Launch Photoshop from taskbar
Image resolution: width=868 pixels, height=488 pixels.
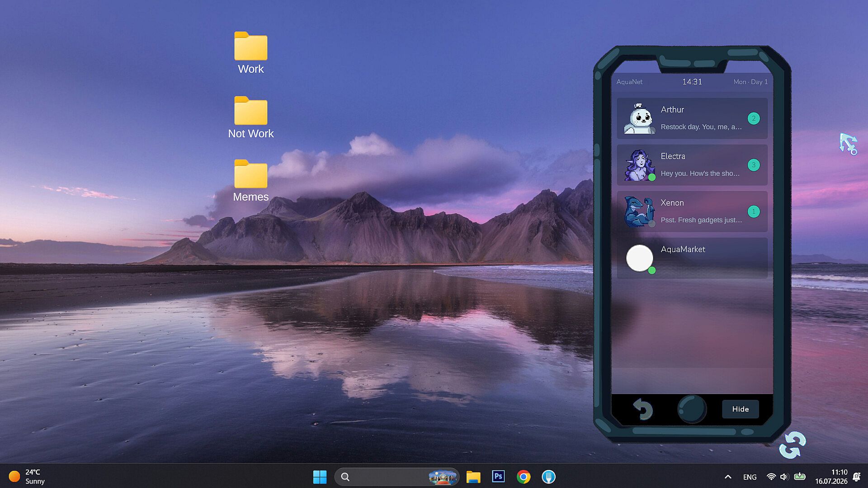[498, 477]
